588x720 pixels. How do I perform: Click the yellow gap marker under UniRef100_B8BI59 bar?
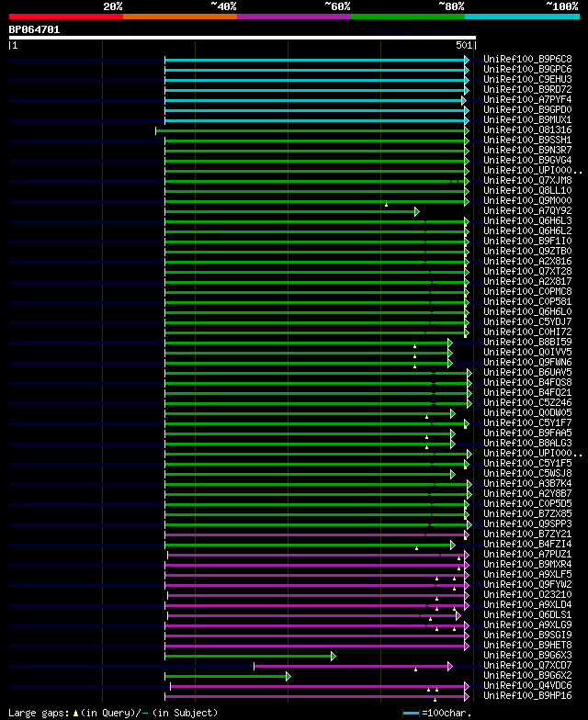click(x=415, y=346)
